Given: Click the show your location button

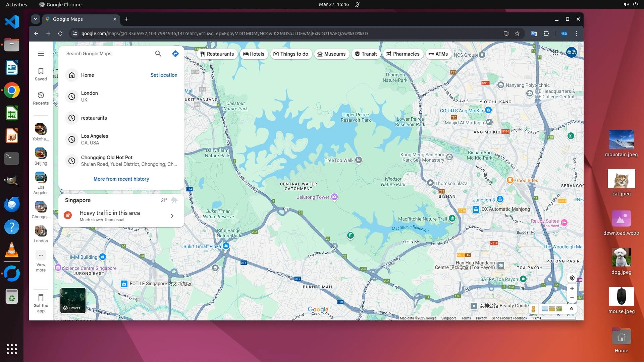Looking at the screenshot, I should pos(572,278).
